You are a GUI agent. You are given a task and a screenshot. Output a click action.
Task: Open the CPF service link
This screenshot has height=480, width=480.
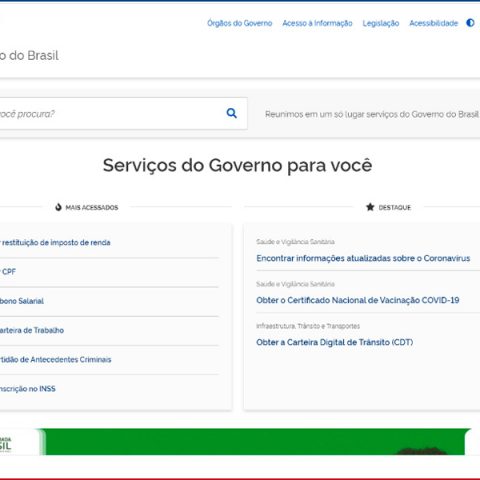(x=8, y=272)
